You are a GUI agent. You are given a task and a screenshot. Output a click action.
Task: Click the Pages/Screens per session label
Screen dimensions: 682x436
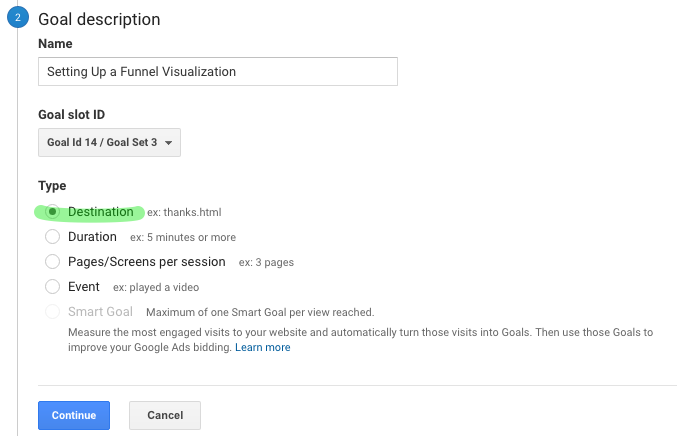tap(147, 262)
